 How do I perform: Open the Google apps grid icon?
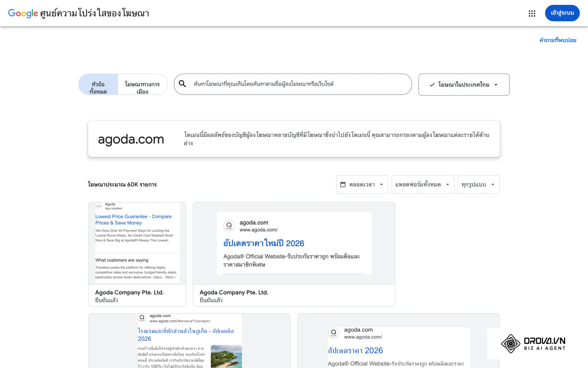(532, 14)
